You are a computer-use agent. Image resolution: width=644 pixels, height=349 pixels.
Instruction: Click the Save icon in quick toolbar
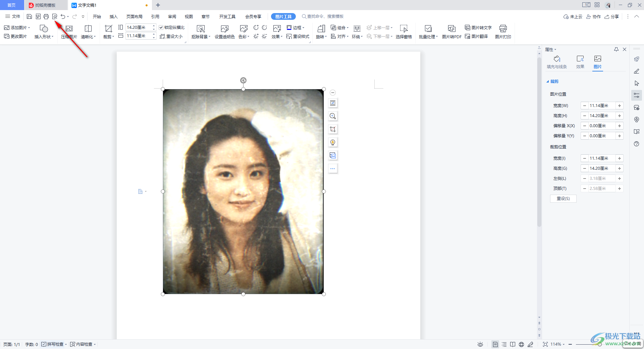pyautogui.click(x=29, y=16)
